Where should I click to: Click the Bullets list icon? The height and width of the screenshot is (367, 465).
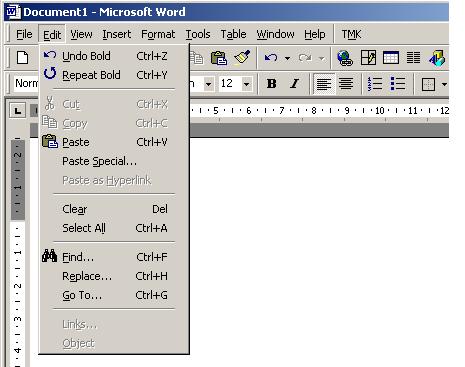point(398,84)
